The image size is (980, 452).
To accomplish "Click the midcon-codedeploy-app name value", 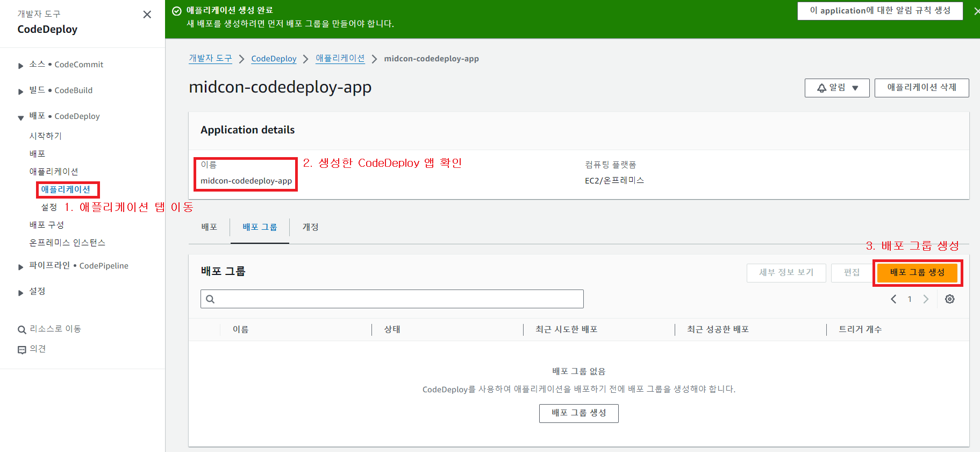I will click(246, 181).
